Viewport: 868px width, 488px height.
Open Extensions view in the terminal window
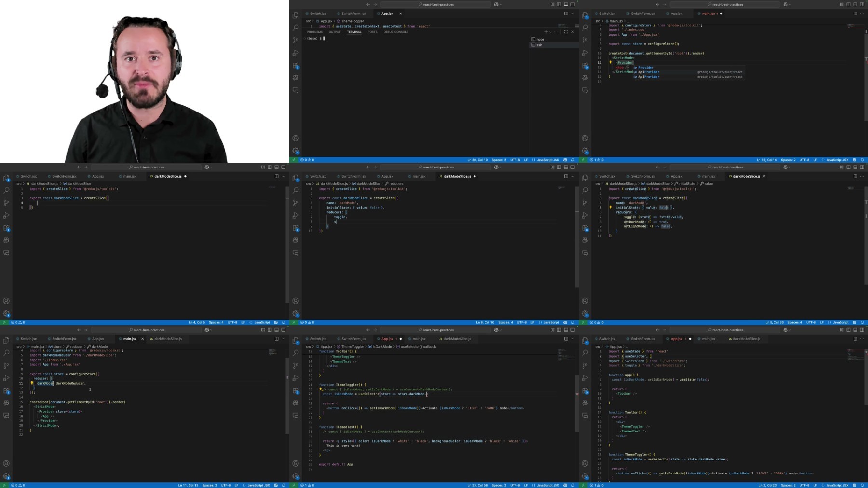pyautogui.click(x=296, y=65)
